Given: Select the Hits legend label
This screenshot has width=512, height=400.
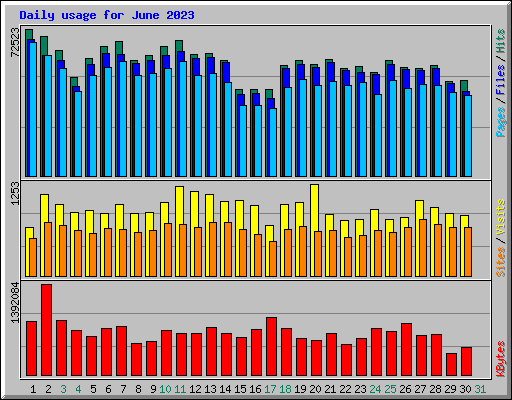Looking at the screenshot, I should [501, 41].
